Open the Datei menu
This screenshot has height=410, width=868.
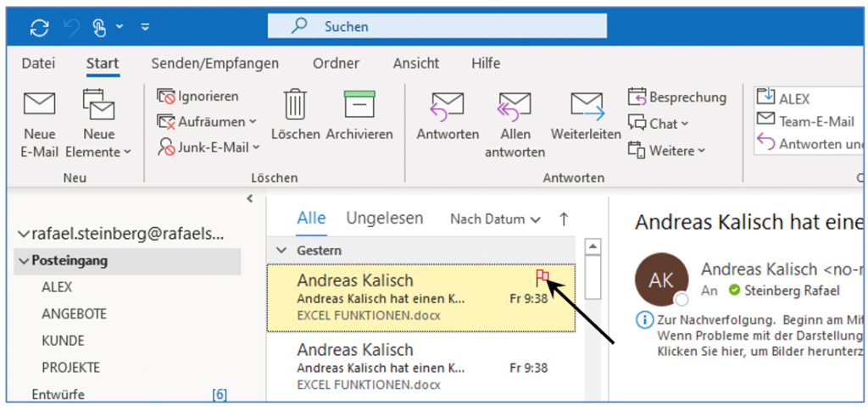coord(38,64)
